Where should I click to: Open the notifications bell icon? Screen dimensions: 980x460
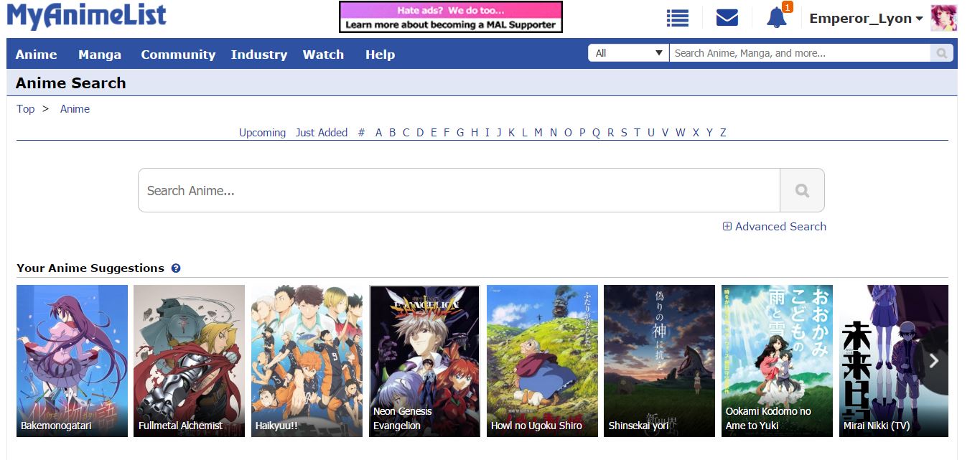click(x=777, y=18)
